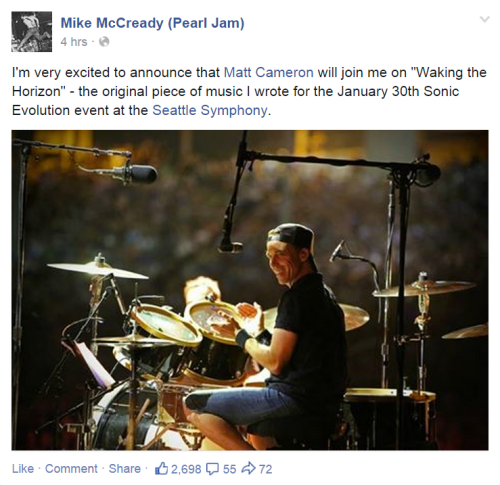Visit the Seattle Symphony page link

click(x=210, y=110)
